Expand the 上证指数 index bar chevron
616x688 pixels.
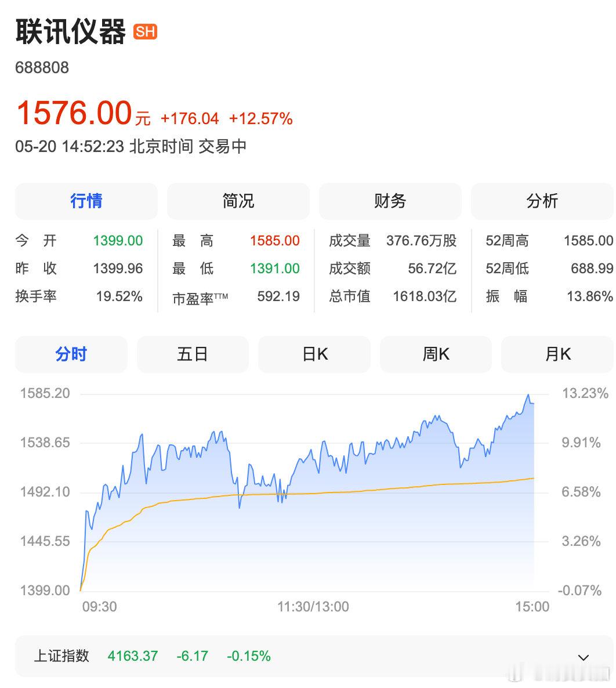(x=583, y=657)
